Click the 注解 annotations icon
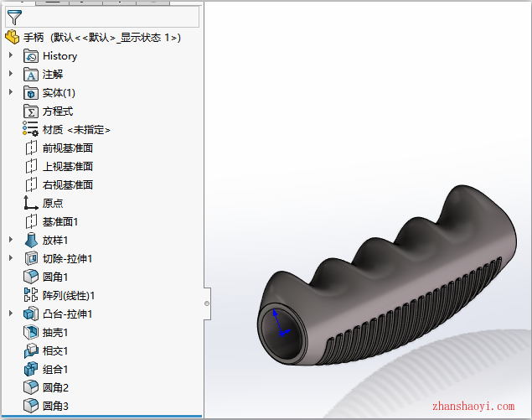 [x=31, y=75]
